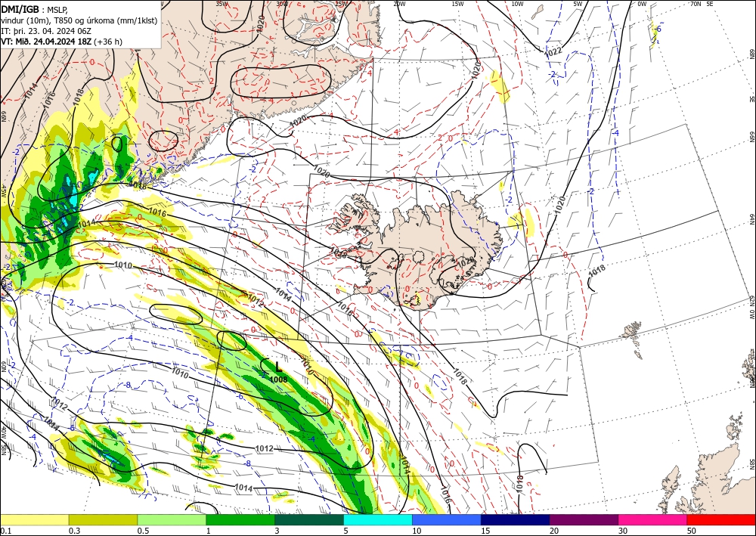This screenshot has width=756, height=536.
Task: Click the light green 0.5–1 legend swatch
Action: [172, 519]
